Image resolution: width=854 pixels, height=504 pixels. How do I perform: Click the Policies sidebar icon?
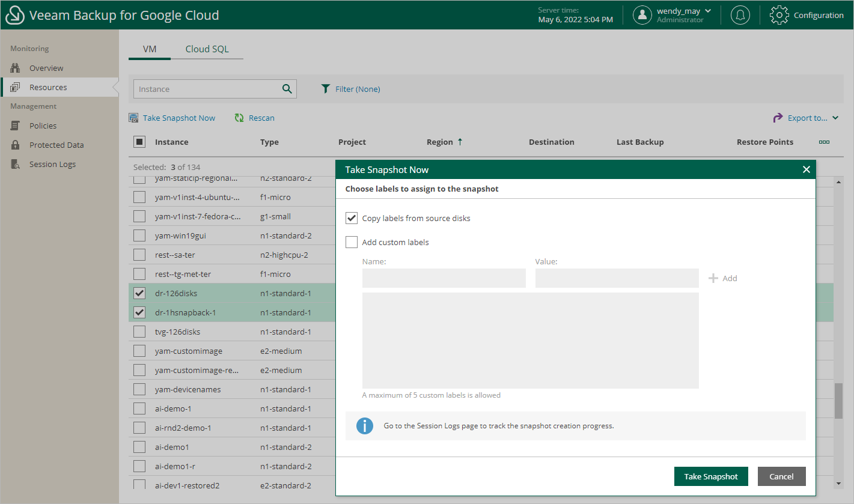[x=16, y=126]
